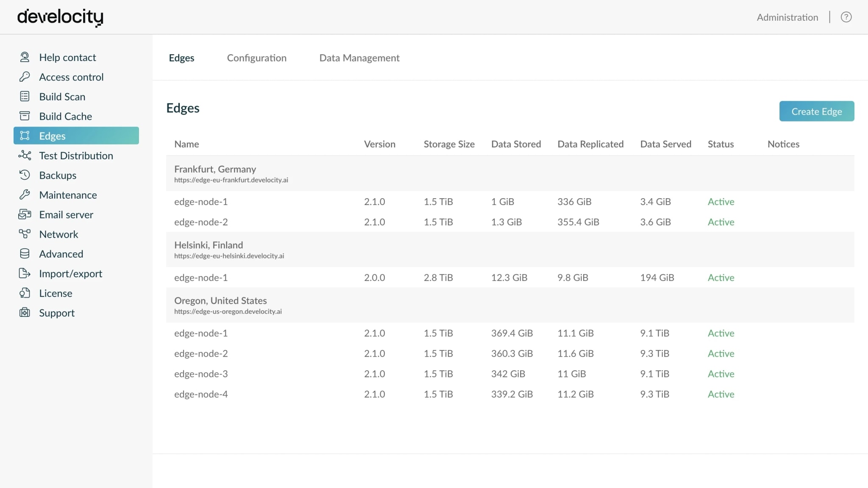Screen dimensions: 868x488
Task: Open Advanced settings
Action: (61, 254)
